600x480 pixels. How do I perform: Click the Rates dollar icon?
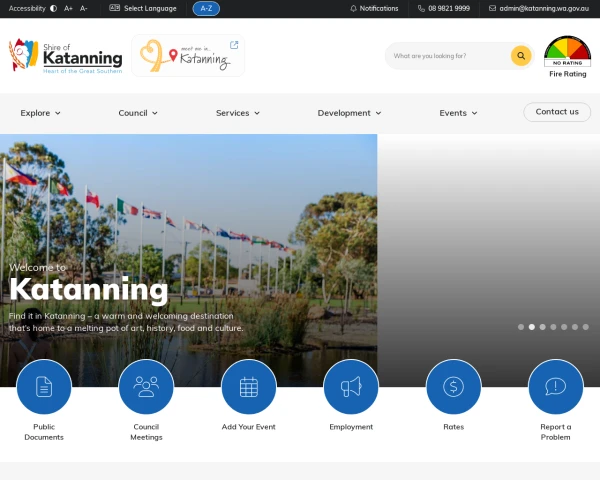click(453, 387)
